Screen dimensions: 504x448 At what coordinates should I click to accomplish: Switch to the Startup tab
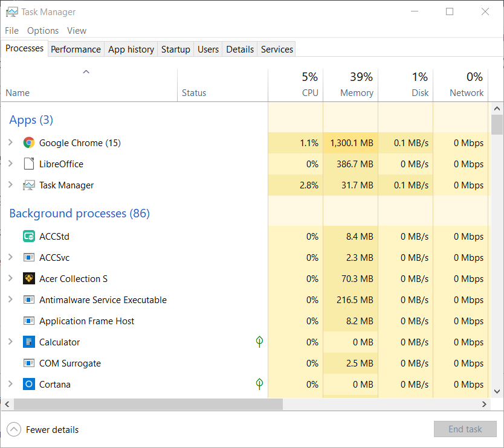click(x=175, y=49)
